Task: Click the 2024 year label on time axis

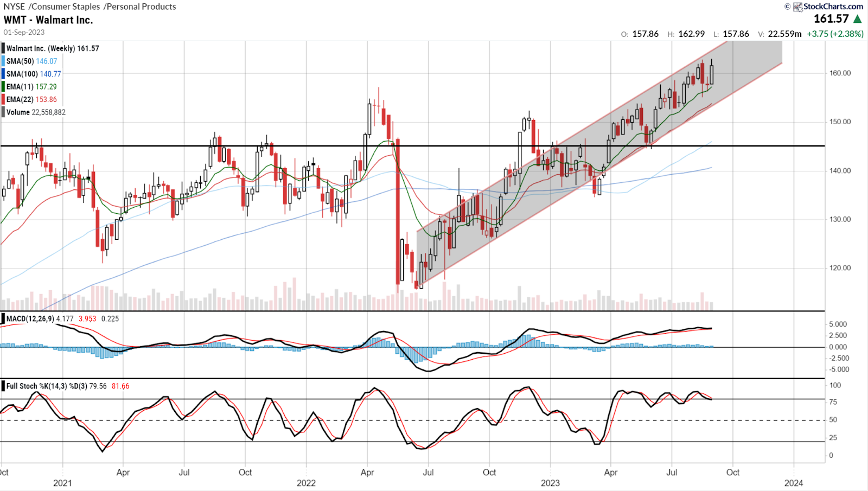Action: [x=794, y=483]
